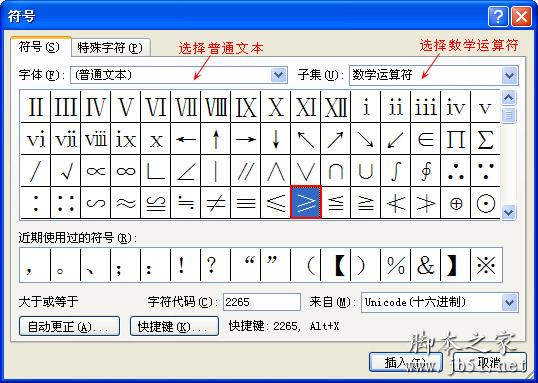
Task: Select the summation ∑ symbol
Action: (x=486, y=139)
